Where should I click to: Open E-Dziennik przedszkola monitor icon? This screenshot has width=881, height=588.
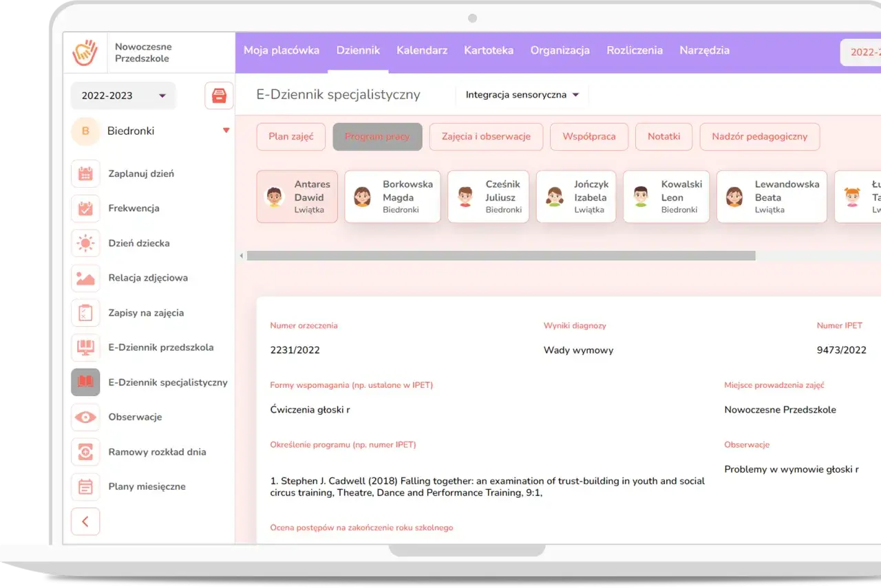pyautogui.click(x=85, y=347)
